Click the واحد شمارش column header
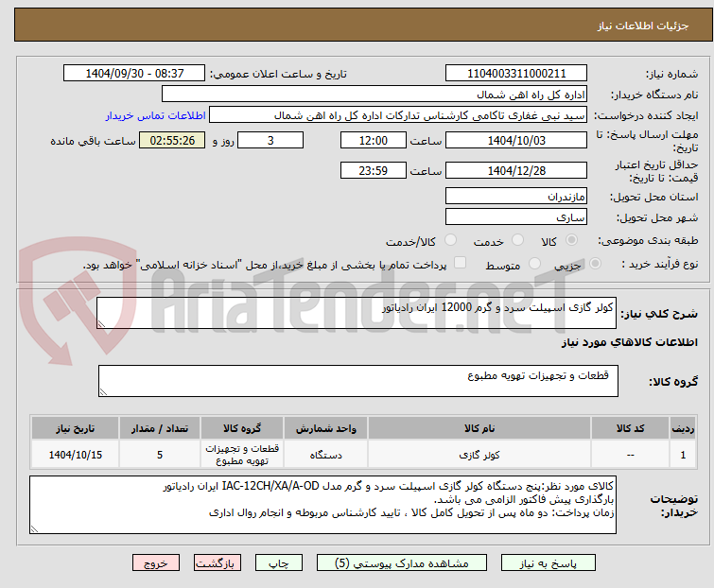The image size is (714, 588). click(x=326, y=428)
